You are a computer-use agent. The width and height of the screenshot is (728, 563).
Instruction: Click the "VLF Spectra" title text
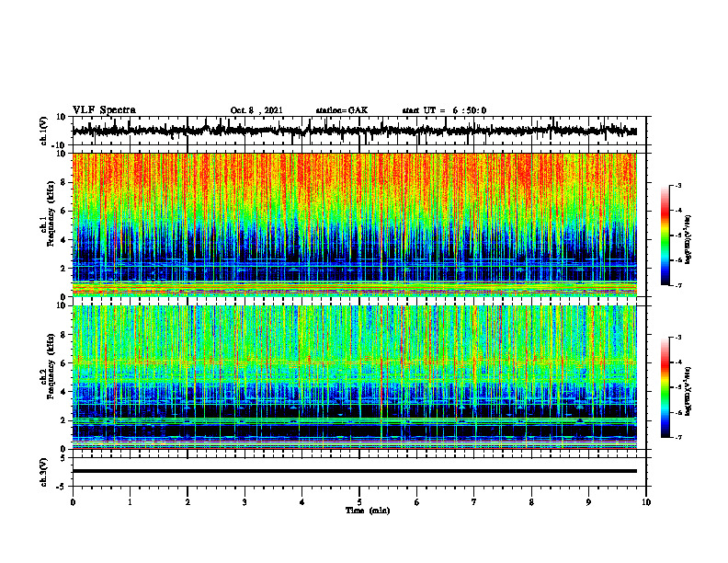coord(104,110)
